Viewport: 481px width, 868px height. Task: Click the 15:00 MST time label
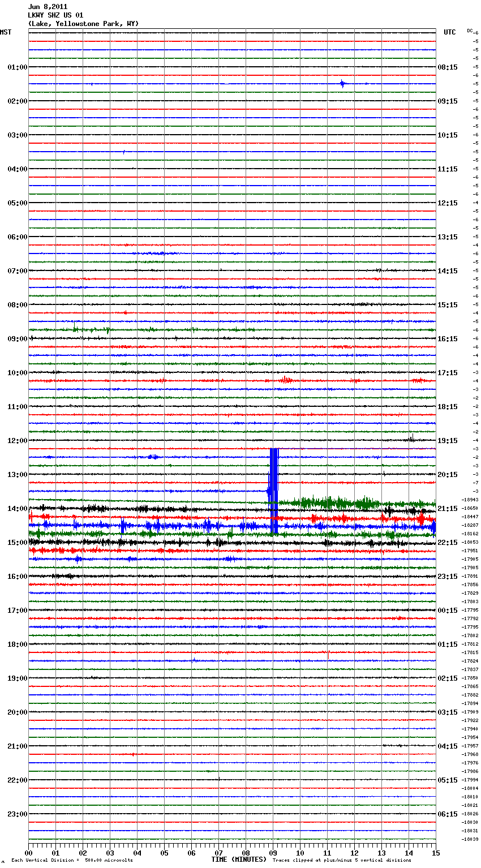click(x=17, y=543)
